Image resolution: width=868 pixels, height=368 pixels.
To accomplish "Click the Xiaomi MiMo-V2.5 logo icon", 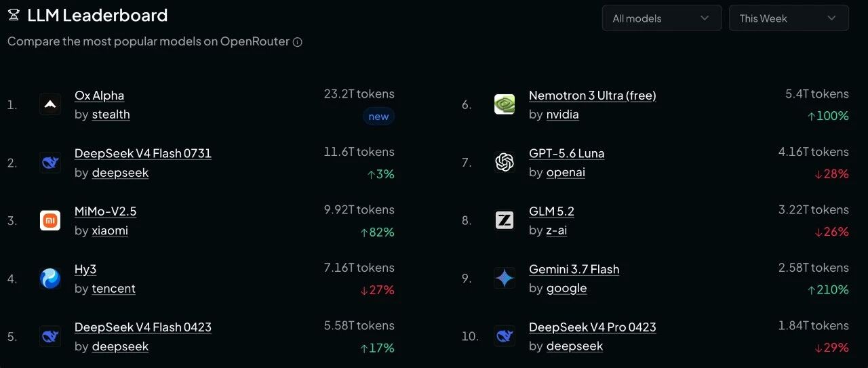I will pyautogui.click(x=50, y=220).
